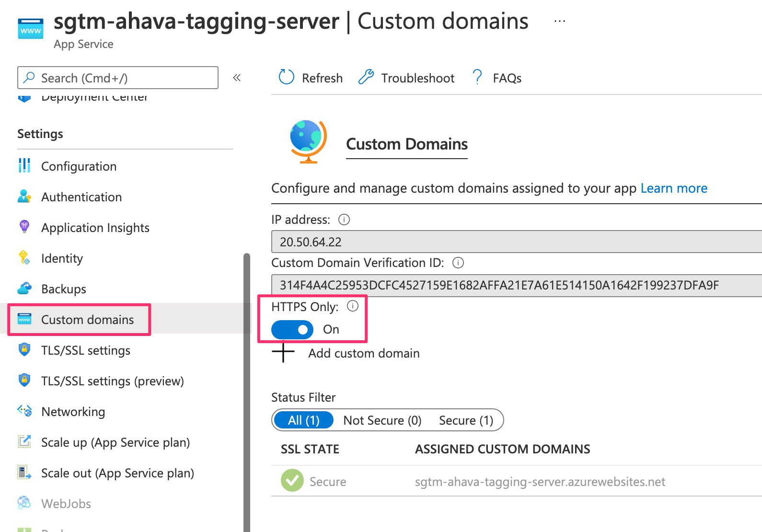Toggle the HTTPS Only switch off

pos(292,330)
